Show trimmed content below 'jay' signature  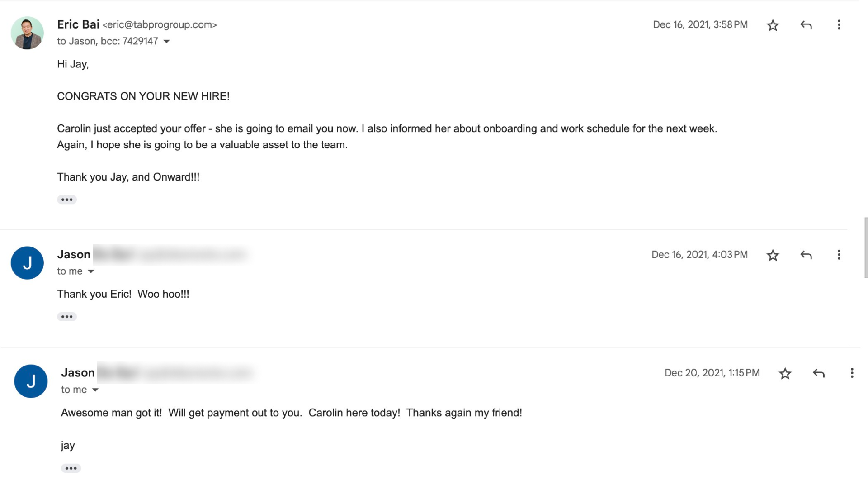coord(71,468)
